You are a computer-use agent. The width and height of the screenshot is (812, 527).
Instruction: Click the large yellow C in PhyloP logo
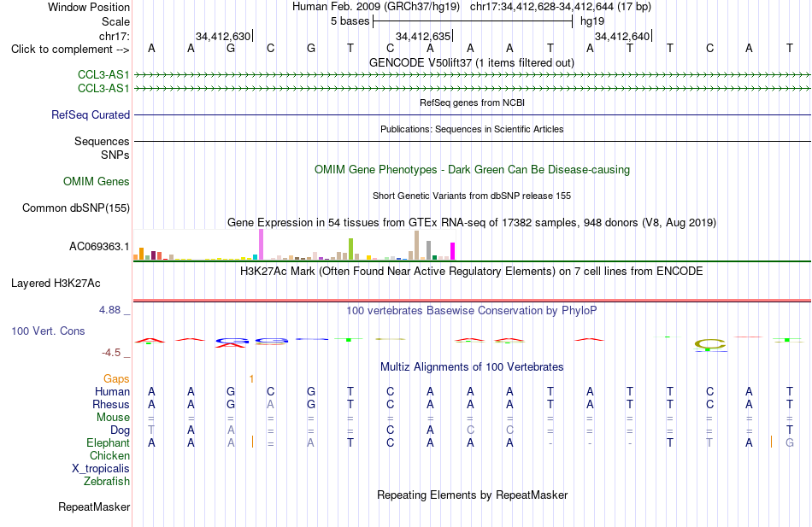pyautogui.click(x=710, y=343)
